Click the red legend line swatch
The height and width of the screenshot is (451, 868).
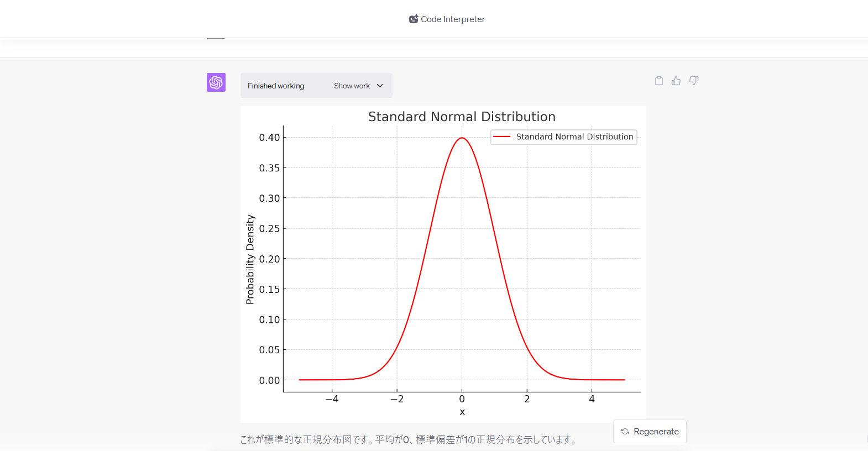(501, 137)
